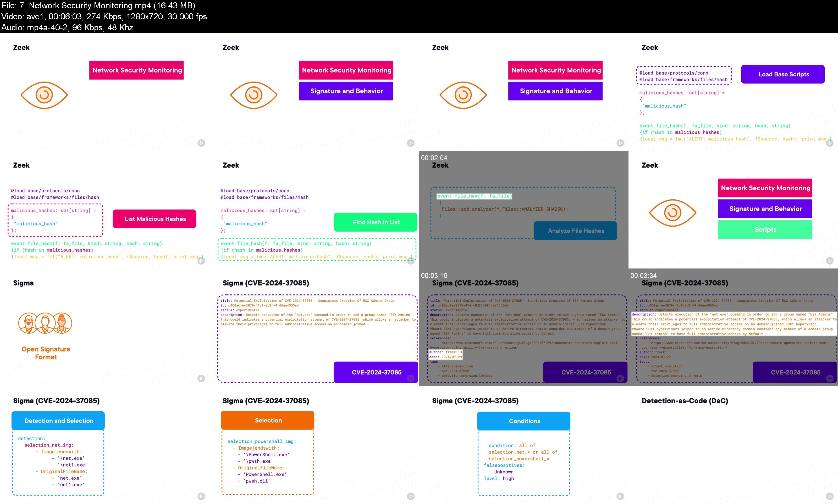Click the file name line "7 Network Security Monitoring.mp4"

pyautogui.click(x=98, y=5)
